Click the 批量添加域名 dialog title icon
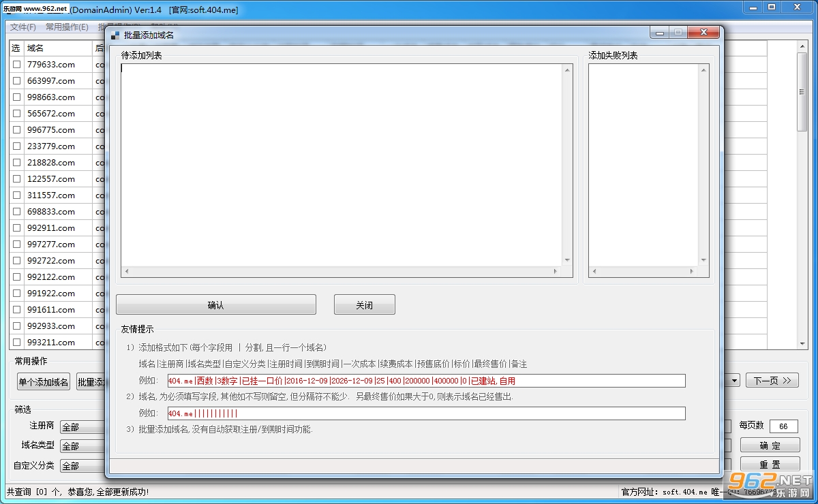Screen dimensions: 818x504 tap(115, 35)
